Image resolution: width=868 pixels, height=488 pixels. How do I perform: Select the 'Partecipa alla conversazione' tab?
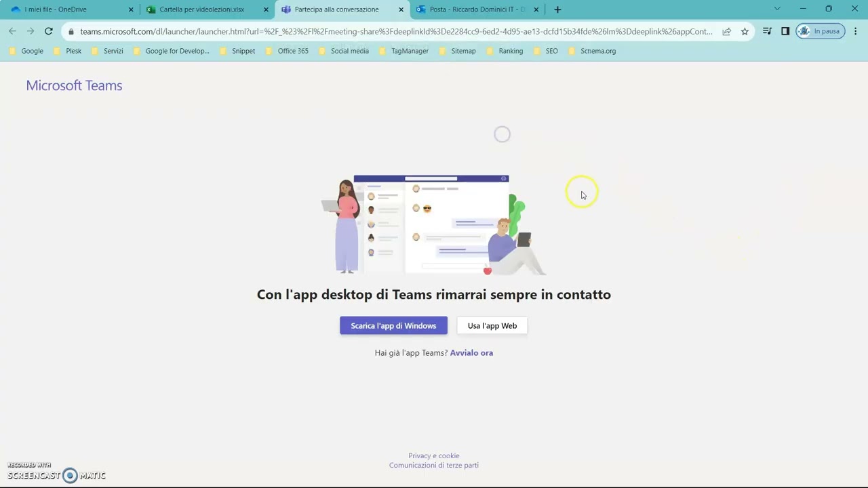341,9
